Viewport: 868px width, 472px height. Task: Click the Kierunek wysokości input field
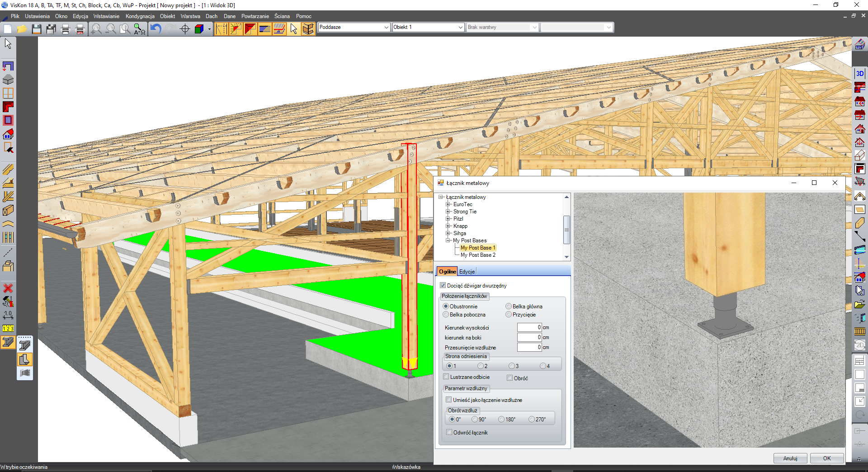point(529,327)
